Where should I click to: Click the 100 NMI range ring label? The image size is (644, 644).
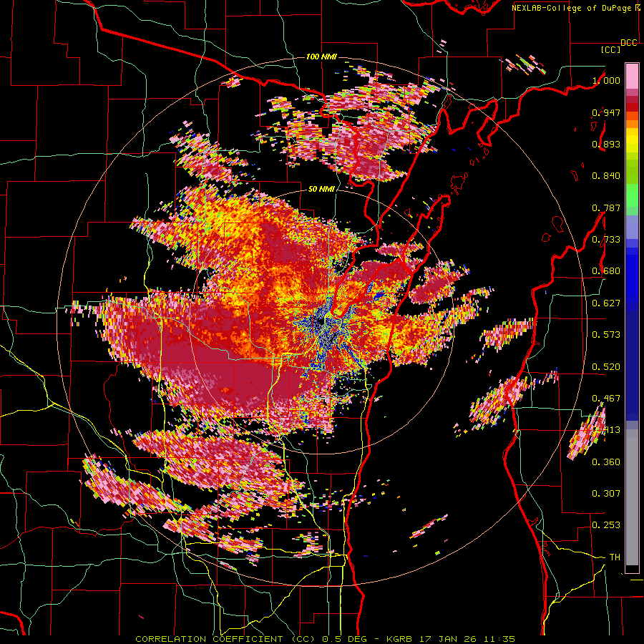click(x=321, y=57)
